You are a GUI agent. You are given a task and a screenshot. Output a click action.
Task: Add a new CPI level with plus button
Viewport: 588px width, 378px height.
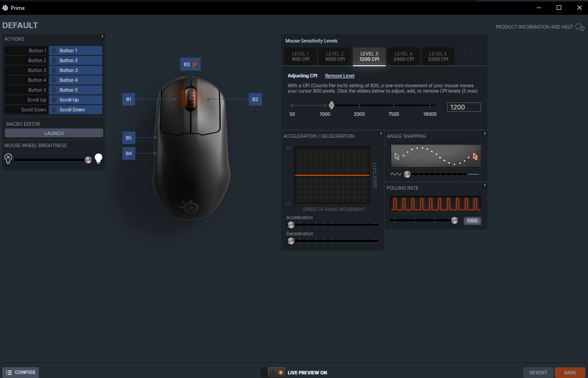[x=464, y=54]
